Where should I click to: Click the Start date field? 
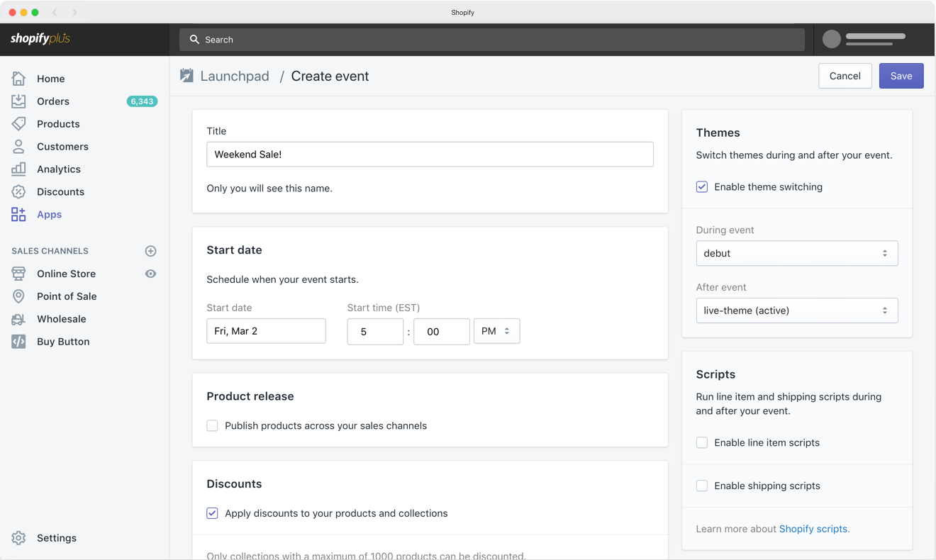click(266, 331)
